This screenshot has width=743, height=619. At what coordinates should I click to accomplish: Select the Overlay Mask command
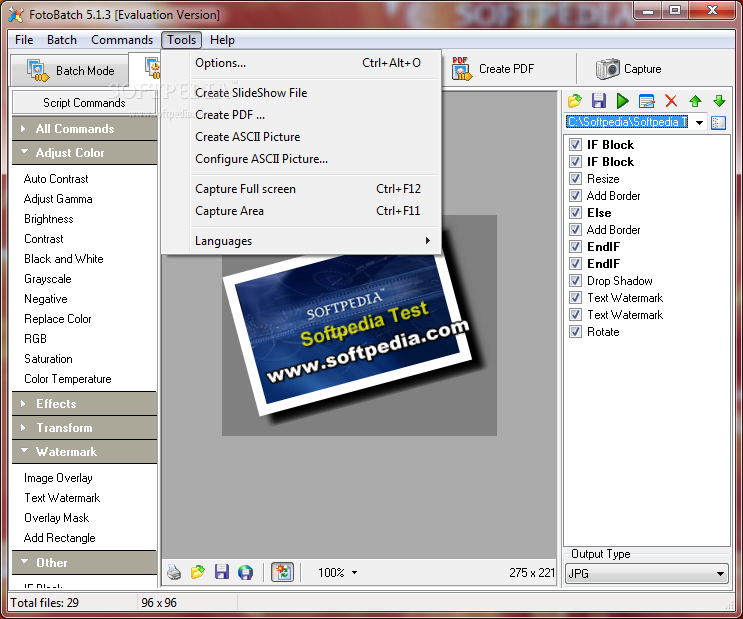(56, 518)
